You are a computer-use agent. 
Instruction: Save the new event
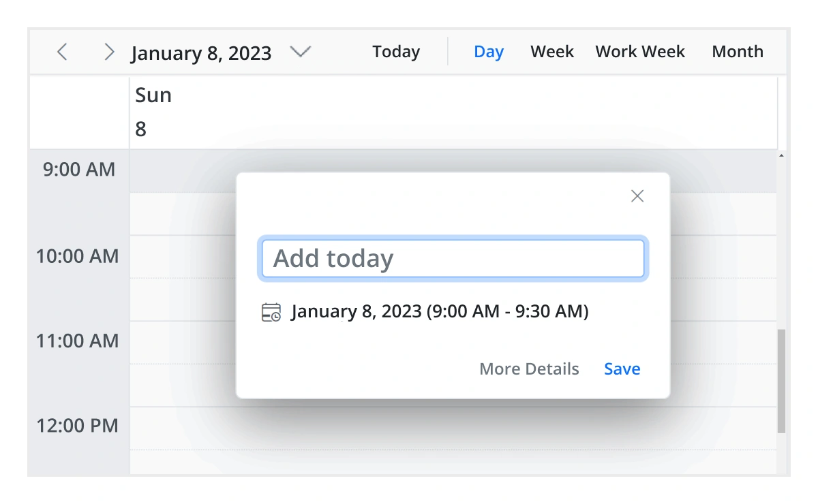(x=622, y=368)
